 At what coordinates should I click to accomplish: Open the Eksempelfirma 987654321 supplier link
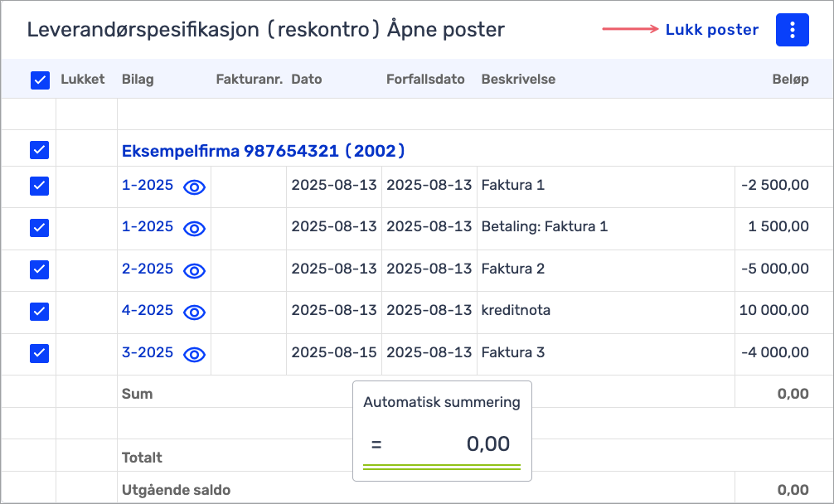click(264, 151)
